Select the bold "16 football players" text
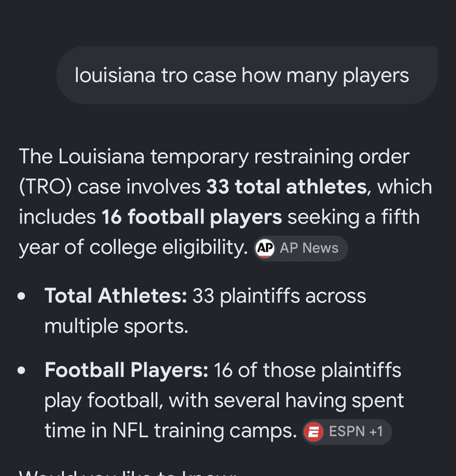The height and width of the screenshot is (476, 456). (192, 217)
